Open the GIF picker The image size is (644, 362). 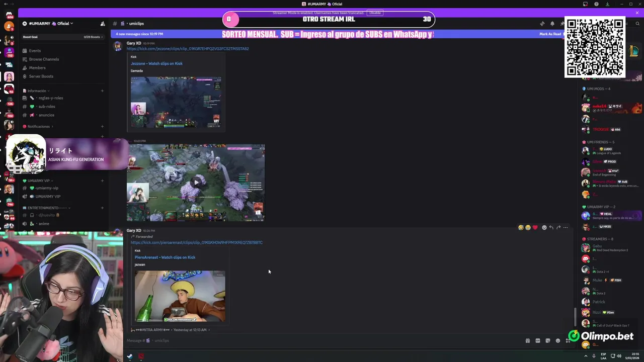click(x=538, y=341)
